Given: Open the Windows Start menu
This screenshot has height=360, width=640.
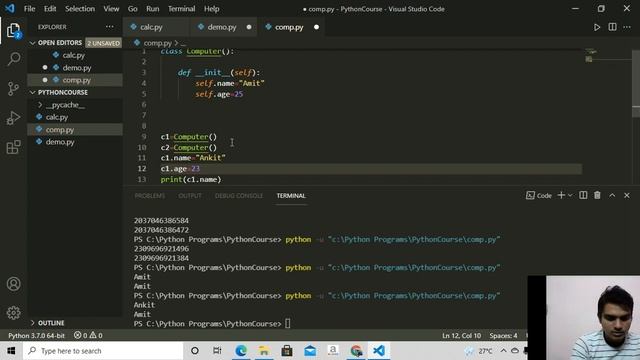Looking at the screenshot, I should tap(11, 351).
